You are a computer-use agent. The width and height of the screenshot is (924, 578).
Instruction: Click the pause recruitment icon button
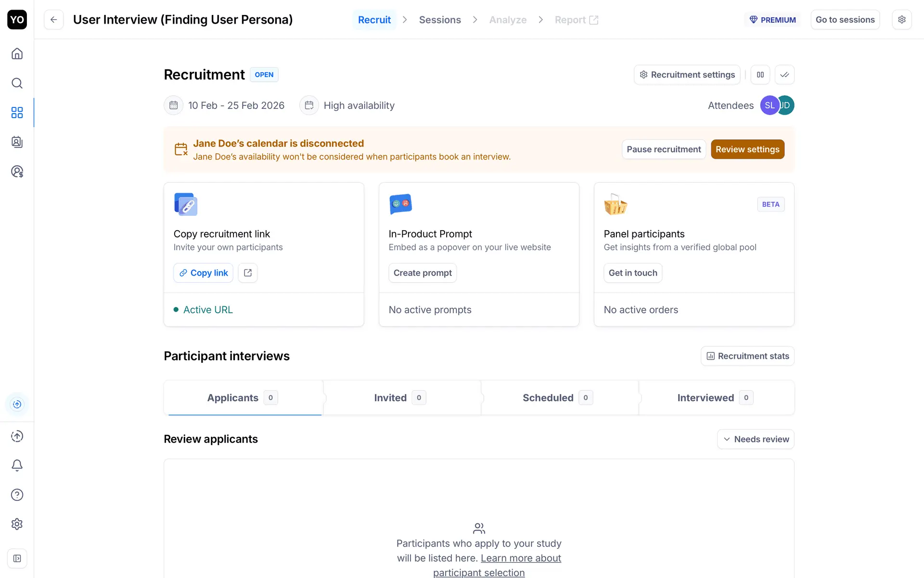tap(760, 75)
